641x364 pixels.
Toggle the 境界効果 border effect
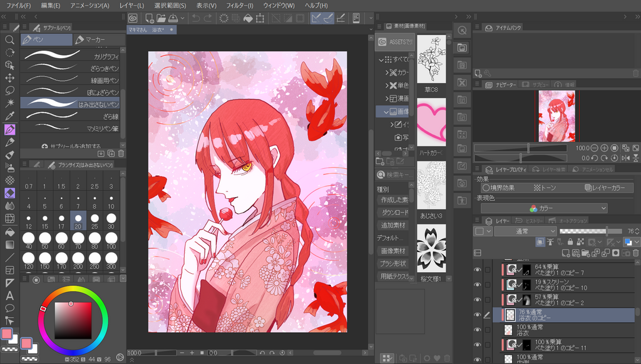(x=499, y=188)
